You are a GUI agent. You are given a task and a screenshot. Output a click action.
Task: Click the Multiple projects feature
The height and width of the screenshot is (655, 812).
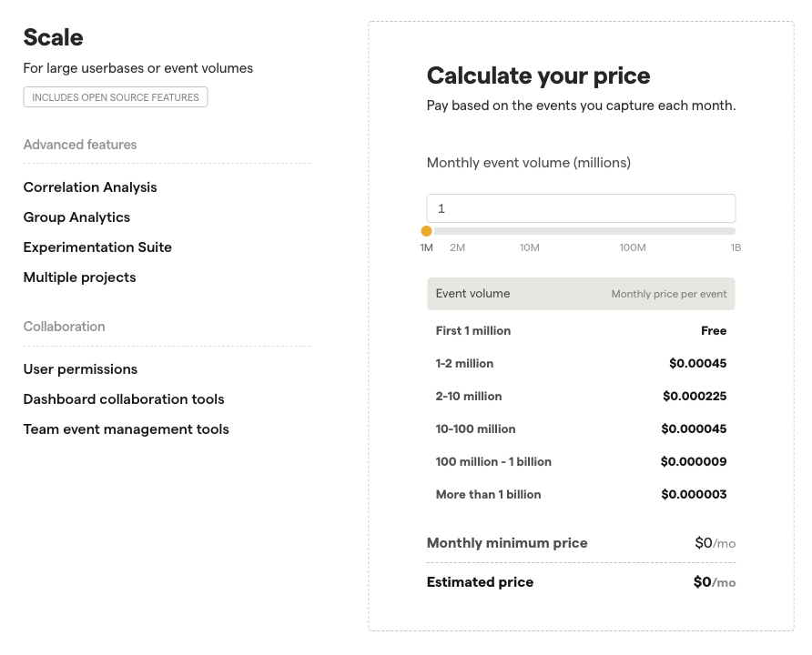pyautogui.click(x=78, y=277)
